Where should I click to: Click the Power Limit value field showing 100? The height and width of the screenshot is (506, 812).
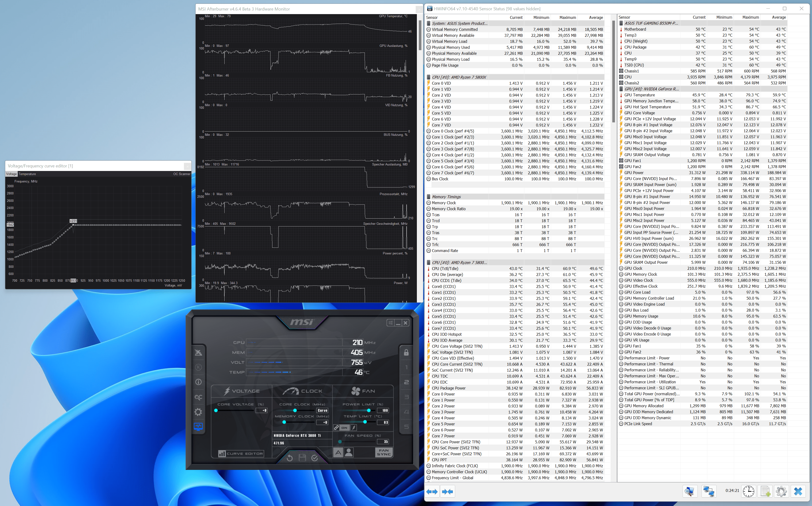(383, 410)
